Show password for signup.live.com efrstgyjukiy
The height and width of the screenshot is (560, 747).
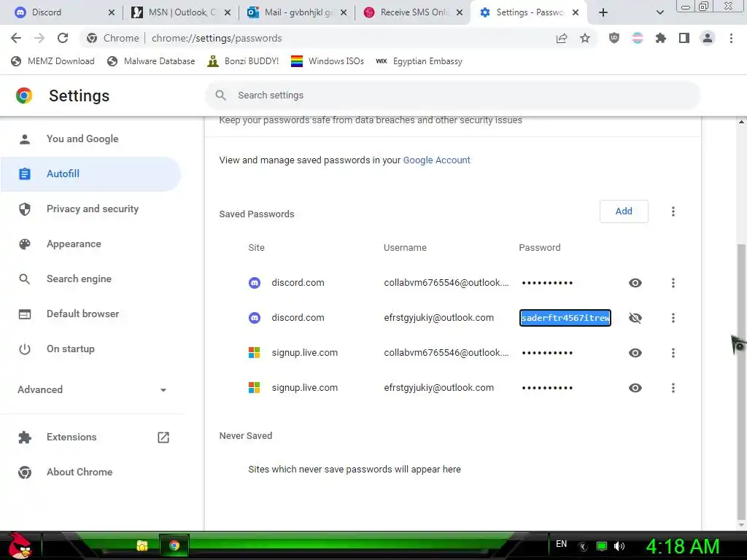(635, 388)
